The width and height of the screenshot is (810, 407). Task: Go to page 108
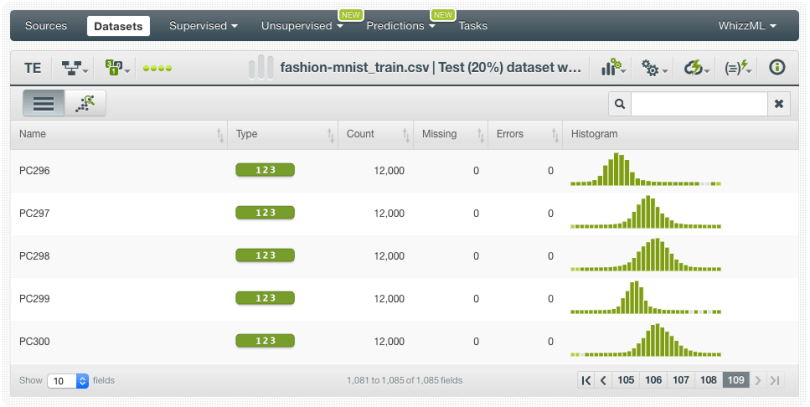coord(708,380)
